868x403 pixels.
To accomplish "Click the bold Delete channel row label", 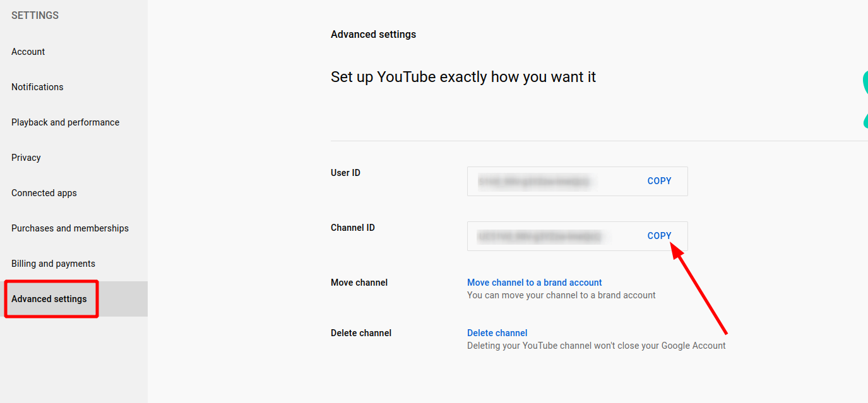I will pyautogui.click(x=361, y=333).
